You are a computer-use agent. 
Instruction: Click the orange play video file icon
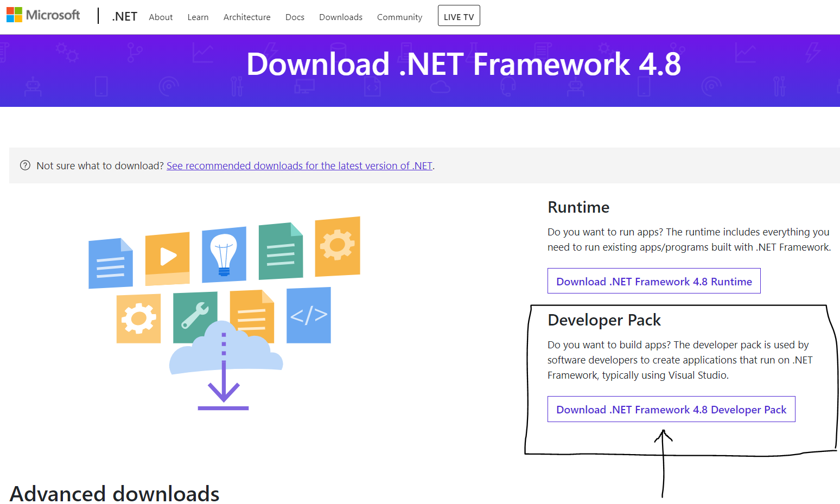(x=168, y=259)
